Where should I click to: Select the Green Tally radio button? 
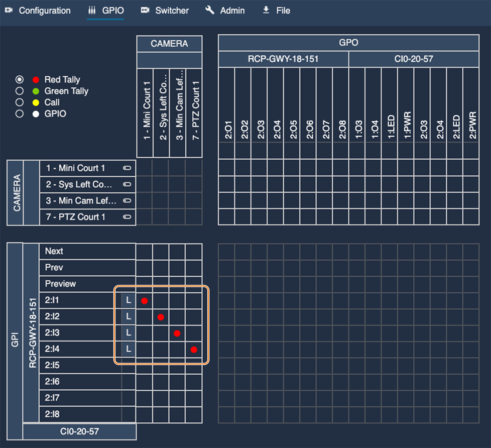click(19, 91)
